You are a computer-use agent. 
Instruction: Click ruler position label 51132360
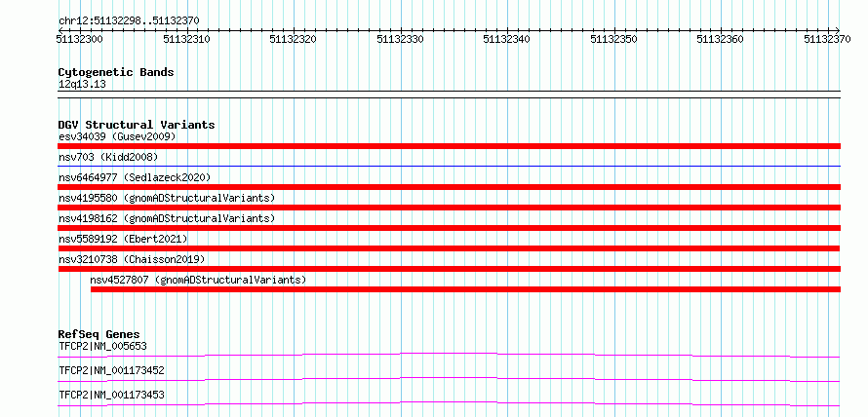[x=722, y=39]
